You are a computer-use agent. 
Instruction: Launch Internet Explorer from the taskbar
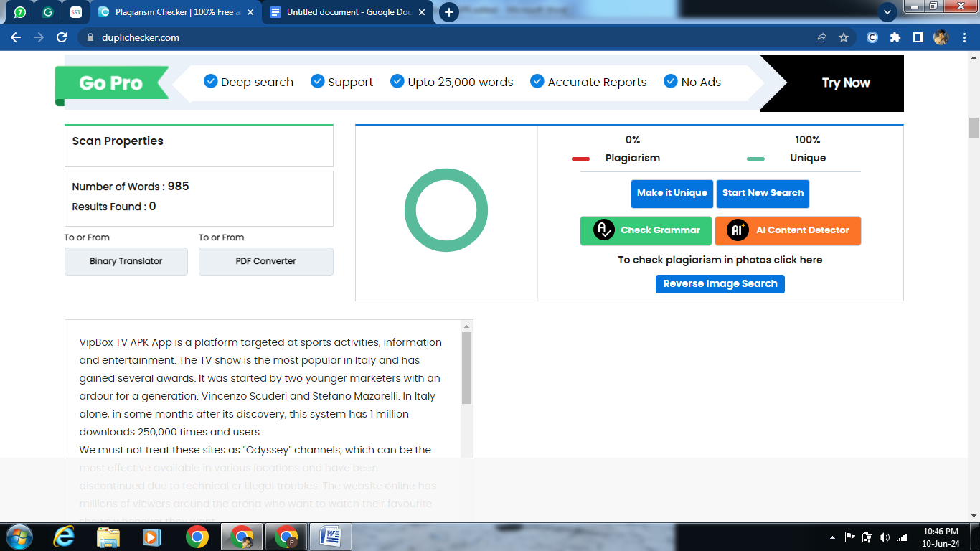click(64, 537)
